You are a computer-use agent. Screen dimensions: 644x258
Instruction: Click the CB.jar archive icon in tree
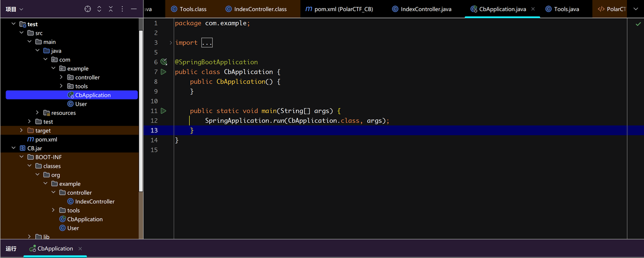coord(23,149)
